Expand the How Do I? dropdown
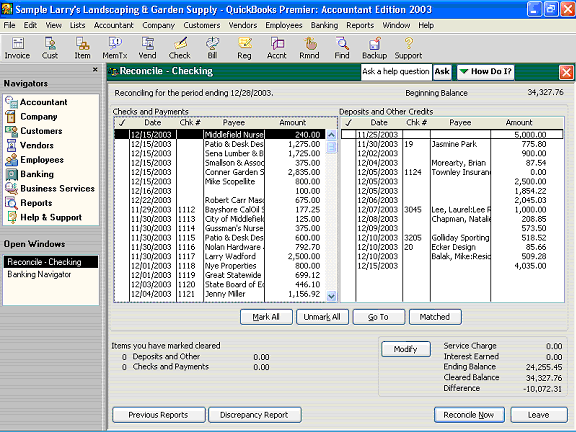The width and height of the screenshot is (576, 432). point(485,72)
